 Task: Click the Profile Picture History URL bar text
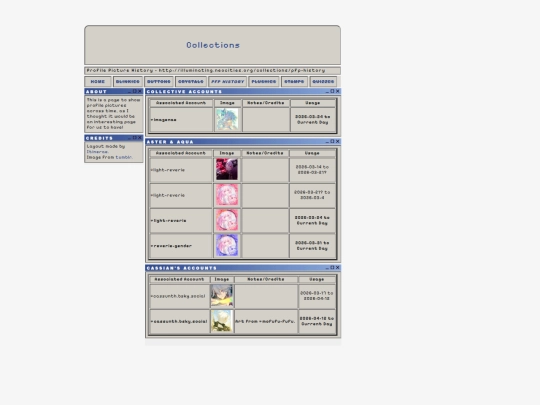[206, 70]
